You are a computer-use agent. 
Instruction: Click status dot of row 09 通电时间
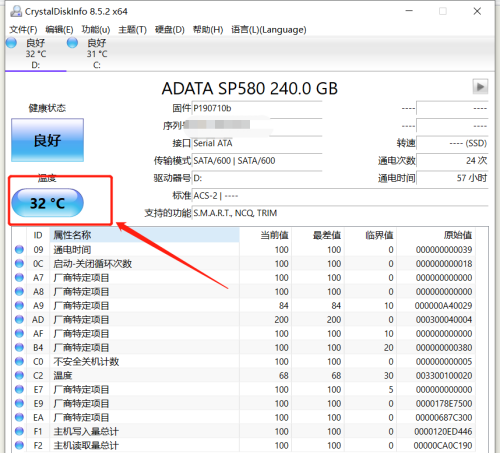click(19, 249)
